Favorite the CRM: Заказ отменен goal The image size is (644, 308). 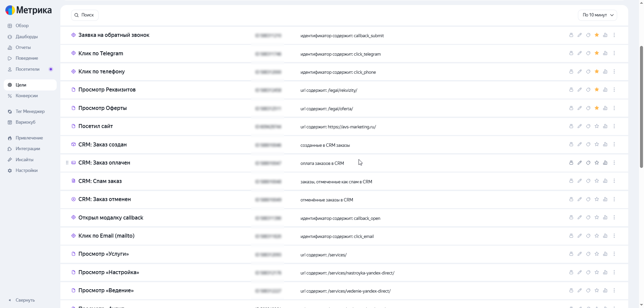click(597, 199)
